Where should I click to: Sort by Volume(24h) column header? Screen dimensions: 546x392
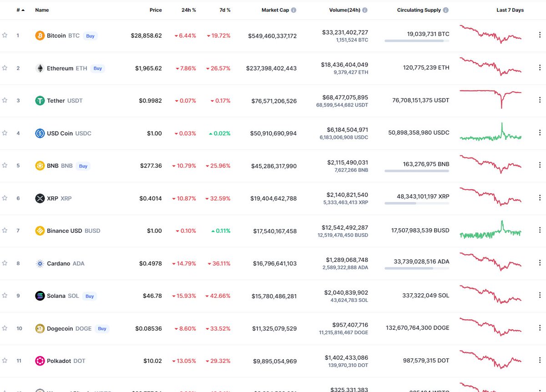click(x=345, y=10)
